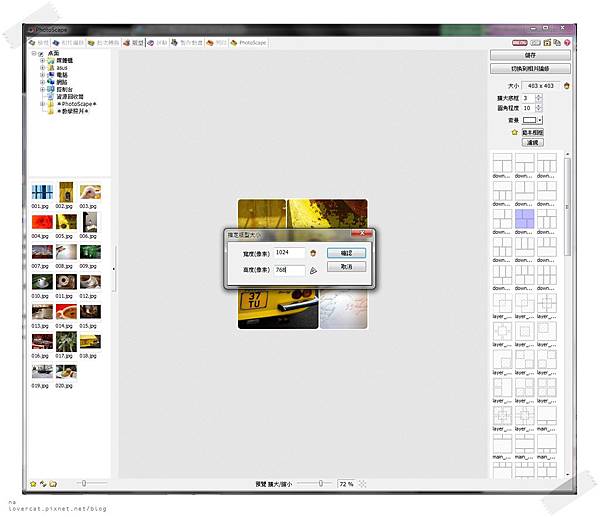Click the icon beside the 403 x 403 size field
Viewport: 600px width, 517px height.
(567, 86)
